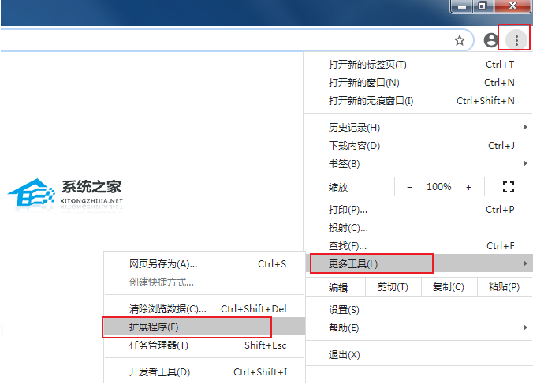The height and width of the screenshot is (392, 533).
Task: Open the user profile avatar icon
Action: tap(490, 40)
